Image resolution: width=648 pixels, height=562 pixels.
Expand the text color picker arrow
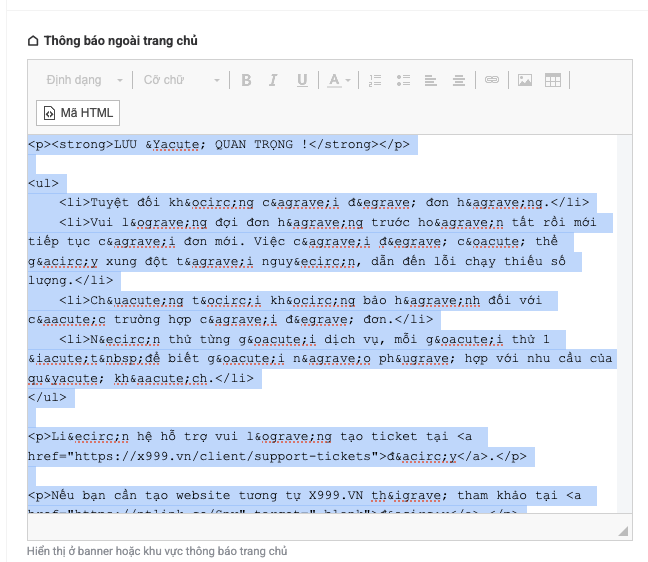[348, 80]
